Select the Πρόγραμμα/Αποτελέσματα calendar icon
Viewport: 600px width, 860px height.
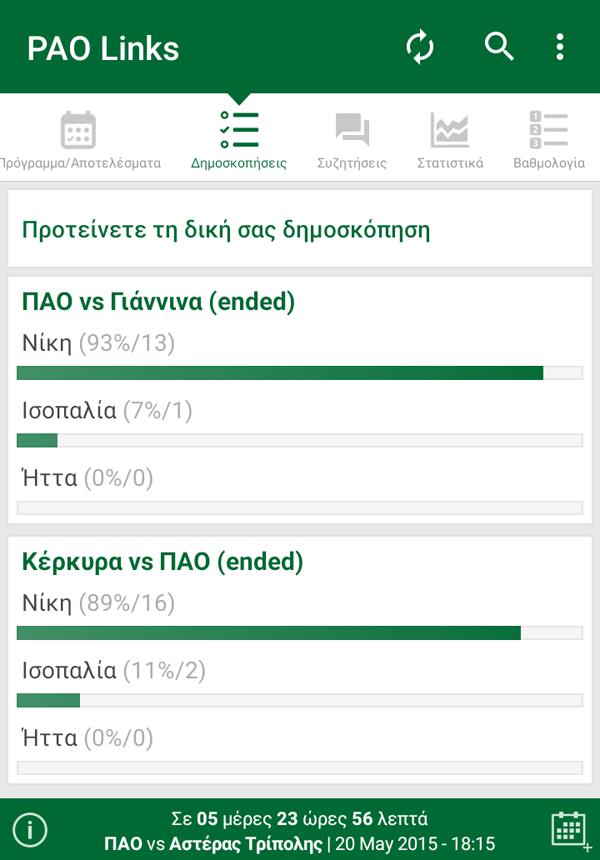click(78, 130)
